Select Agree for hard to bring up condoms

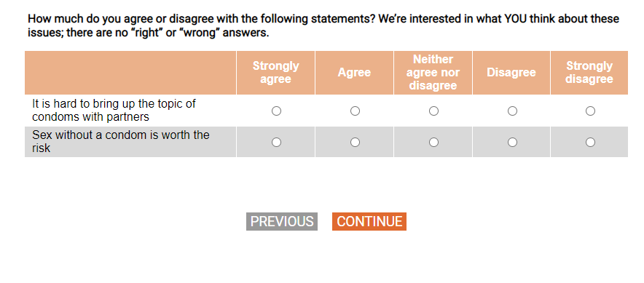pyautogui.click(x=355, y=111)
